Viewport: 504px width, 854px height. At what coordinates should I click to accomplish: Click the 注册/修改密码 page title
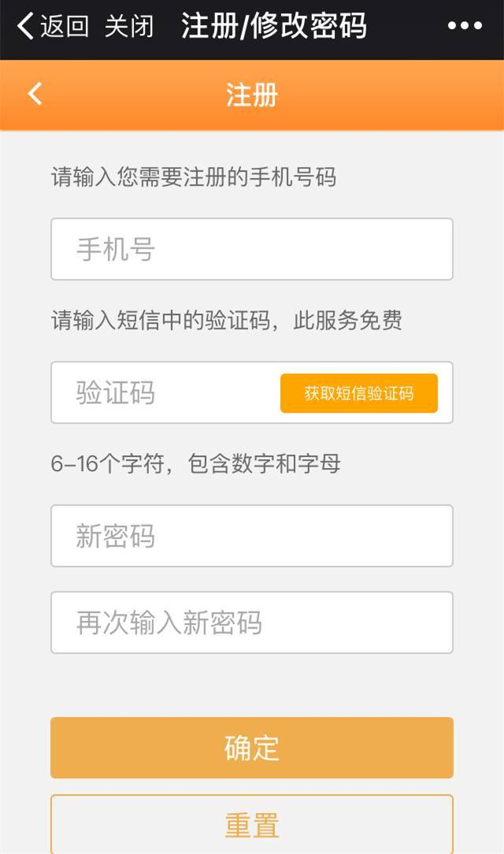tap(274, 26)
